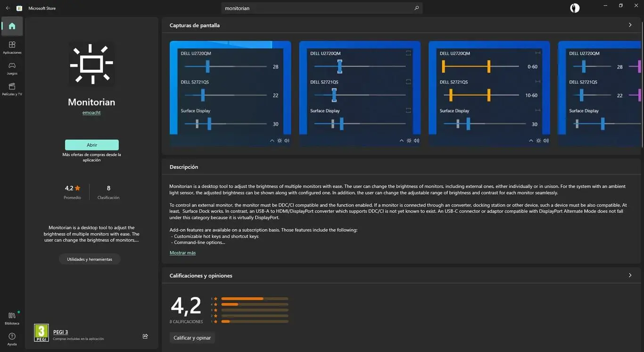644x352 pixels.
Task: Click the 4,2 average rating in the sidebar
Action: [72, 188]
